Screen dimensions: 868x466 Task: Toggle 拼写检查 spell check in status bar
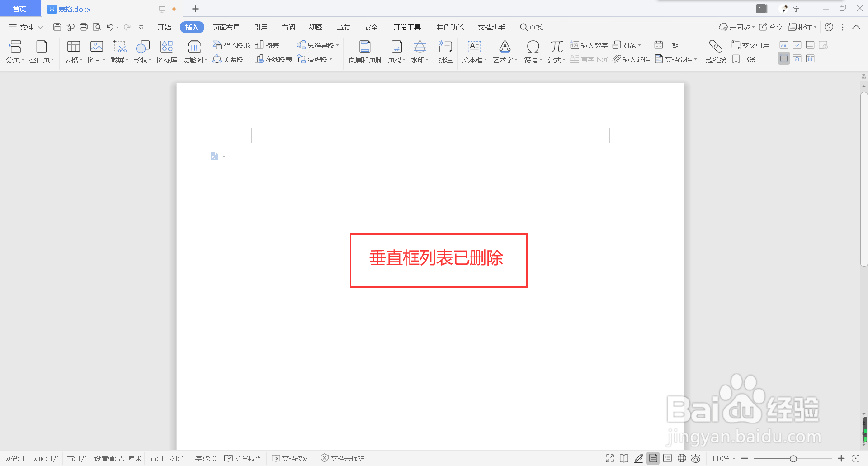[243, 458]
